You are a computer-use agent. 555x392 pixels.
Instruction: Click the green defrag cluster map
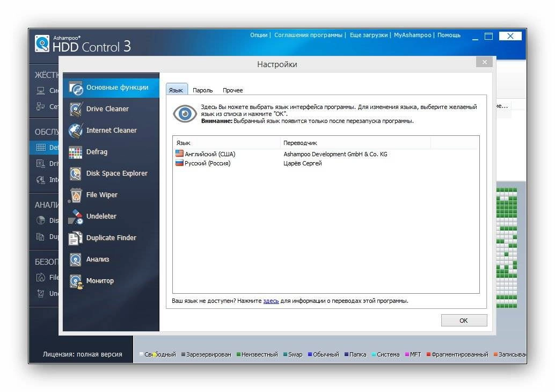pos(507,248)
